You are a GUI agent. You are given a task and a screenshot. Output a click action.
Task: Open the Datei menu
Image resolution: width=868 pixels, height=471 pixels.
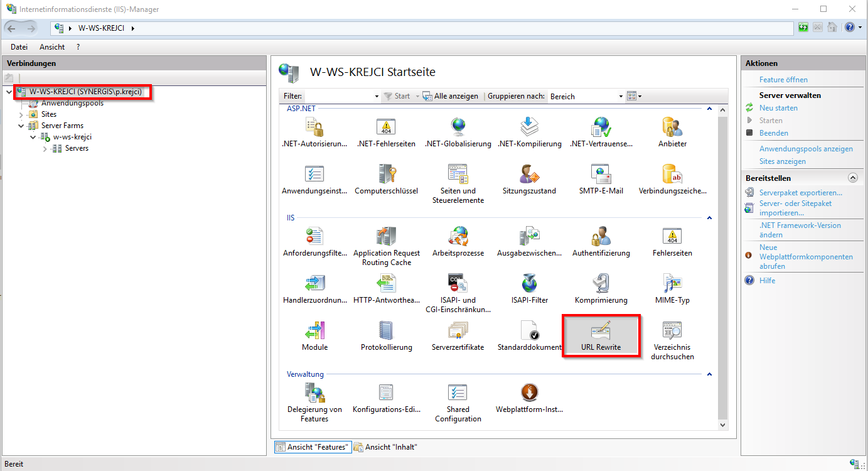coord(19,46)
